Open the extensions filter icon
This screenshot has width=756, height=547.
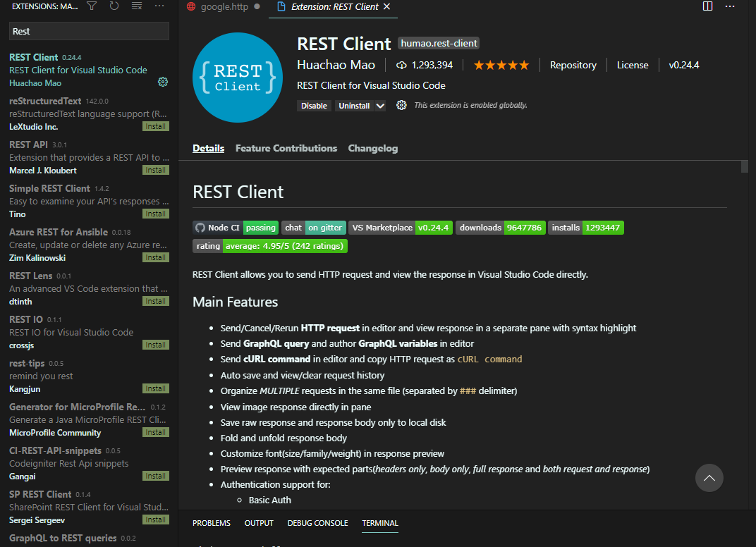pyautogui.click(x=92, y=6)
